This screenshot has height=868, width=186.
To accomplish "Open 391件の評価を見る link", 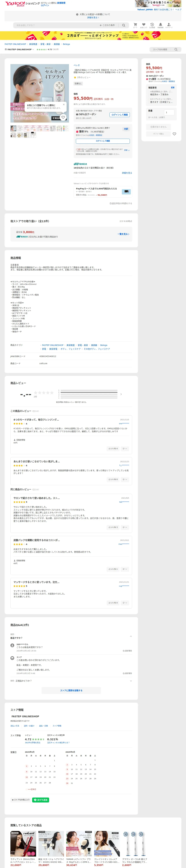I will [x=32, y=743].
